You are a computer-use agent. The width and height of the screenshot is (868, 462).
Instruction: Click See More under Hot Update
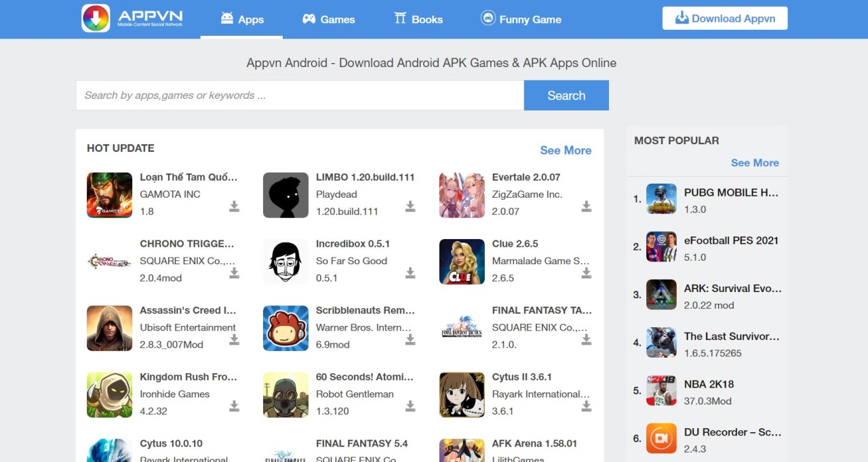(x=566, y=150)
